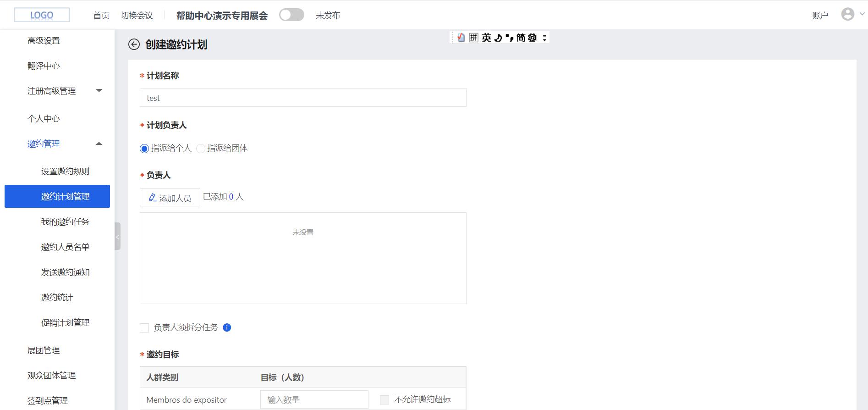
Task: Click the 计划名称 input field
Action: pos(302,98)
